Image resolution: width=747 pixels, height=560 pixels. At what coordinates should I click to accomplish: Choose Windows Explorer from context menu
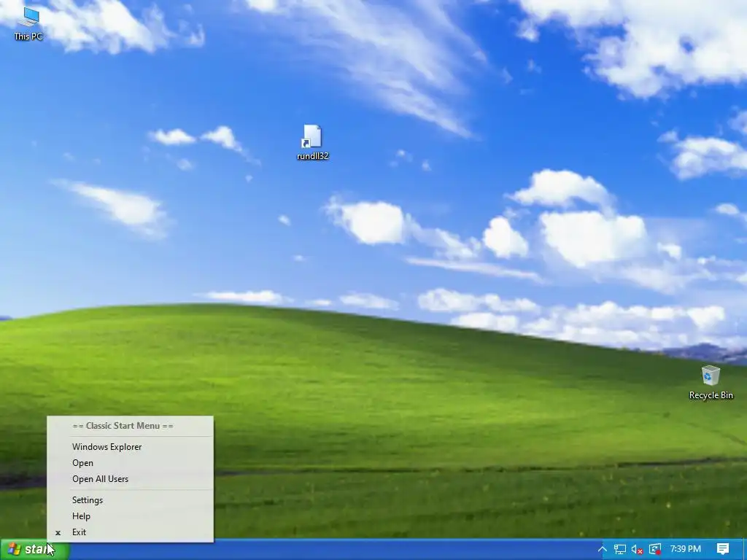[x=130, y=447]
